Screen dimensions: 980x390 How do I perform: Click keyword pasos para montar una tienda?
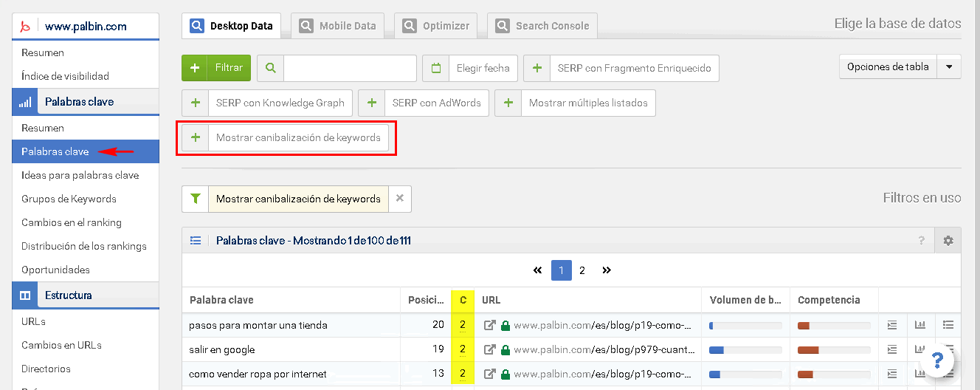tap(258, 325)
